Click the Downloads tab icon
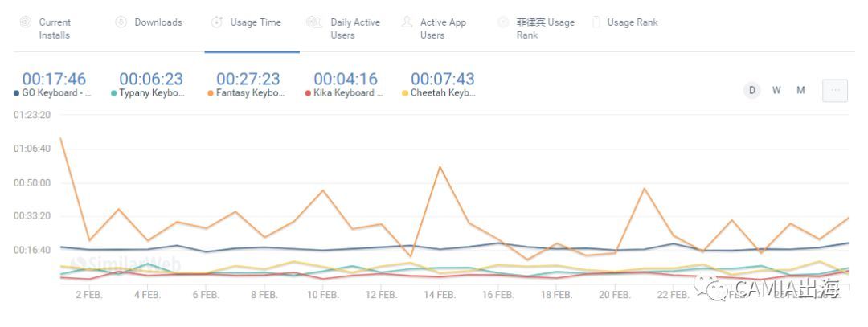This screenshot has height=327, width=868. coord(121,22)
